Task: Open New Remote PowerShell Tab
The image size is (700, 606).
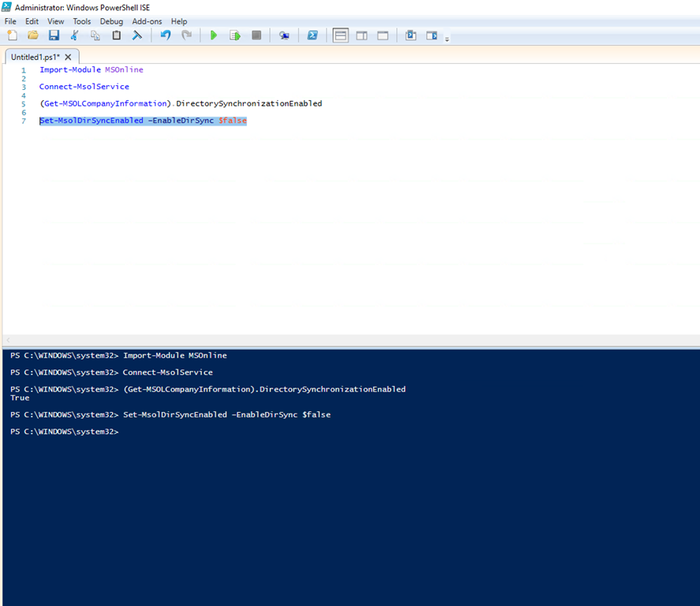Action: click(x=284, y=36)
